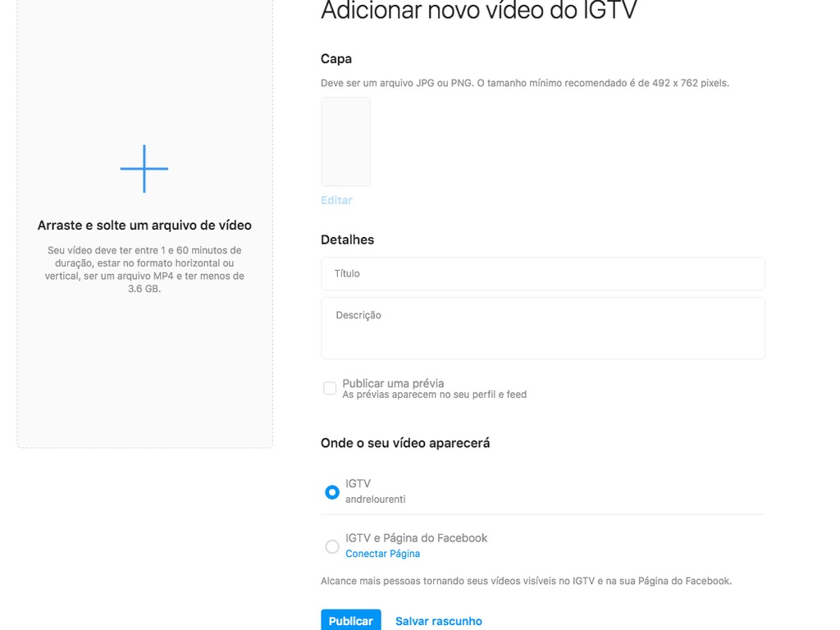Click the JPG ou PNG cover requirement text
Image resolution: width=840 pixels, height=630 pixels.
[x=525, y=83]
